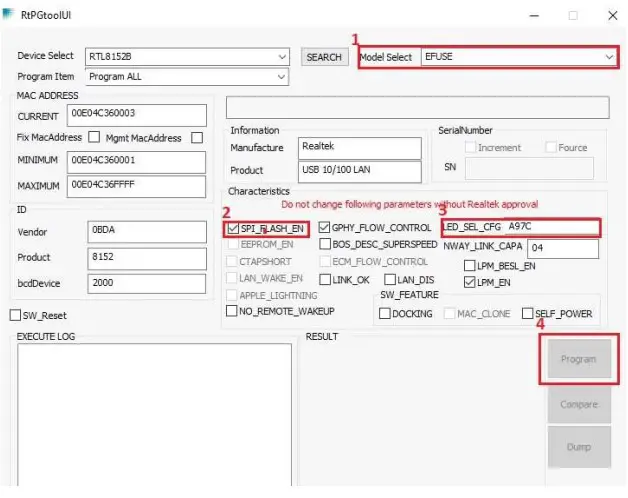Toggle the SW_Reset checkbox
Image resolution: width=628 pixels, height=498 pixels.
point(15,315)
